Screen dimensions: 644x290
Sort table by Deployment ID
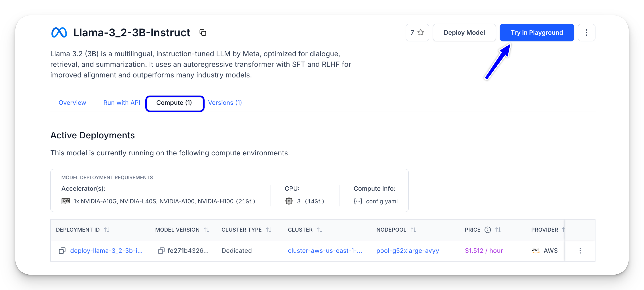(107, 230)
